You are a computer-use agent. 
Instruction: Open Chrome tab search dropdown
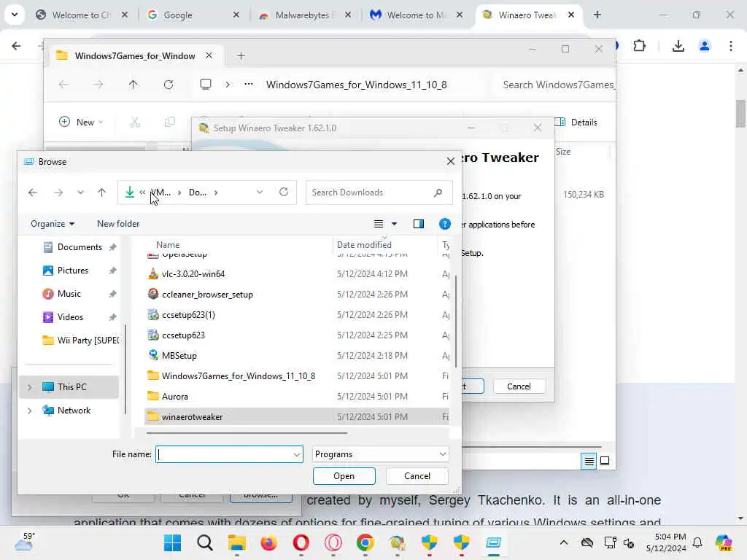point(15,15)
